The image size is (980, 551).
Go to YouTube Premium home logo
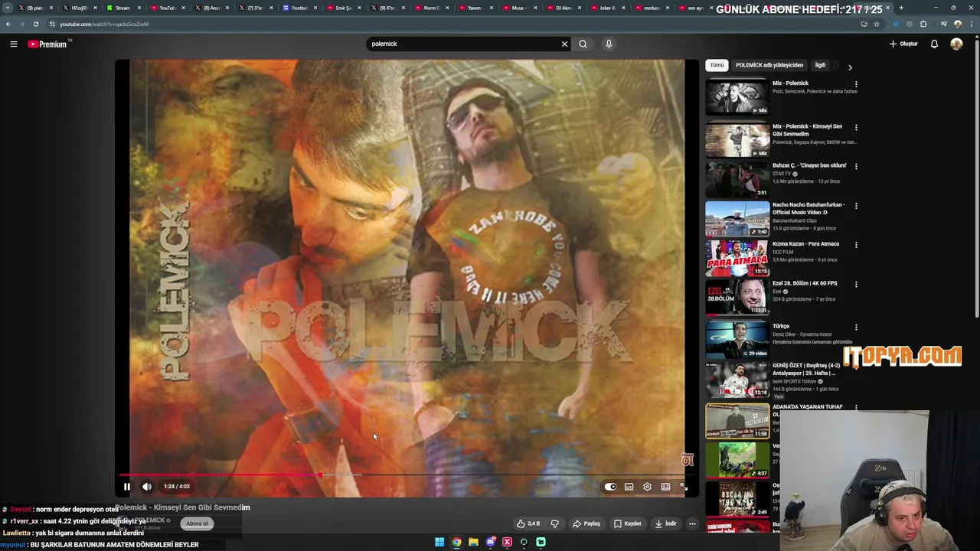pos(47,44)
